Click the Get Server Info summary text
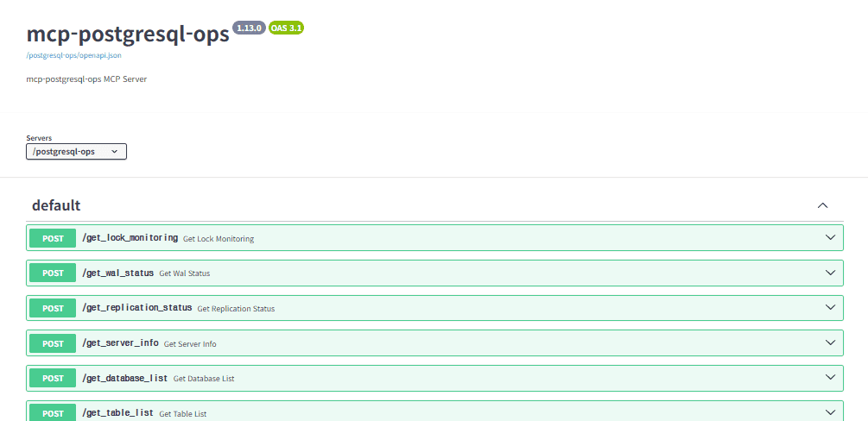 tap(190, 343)
